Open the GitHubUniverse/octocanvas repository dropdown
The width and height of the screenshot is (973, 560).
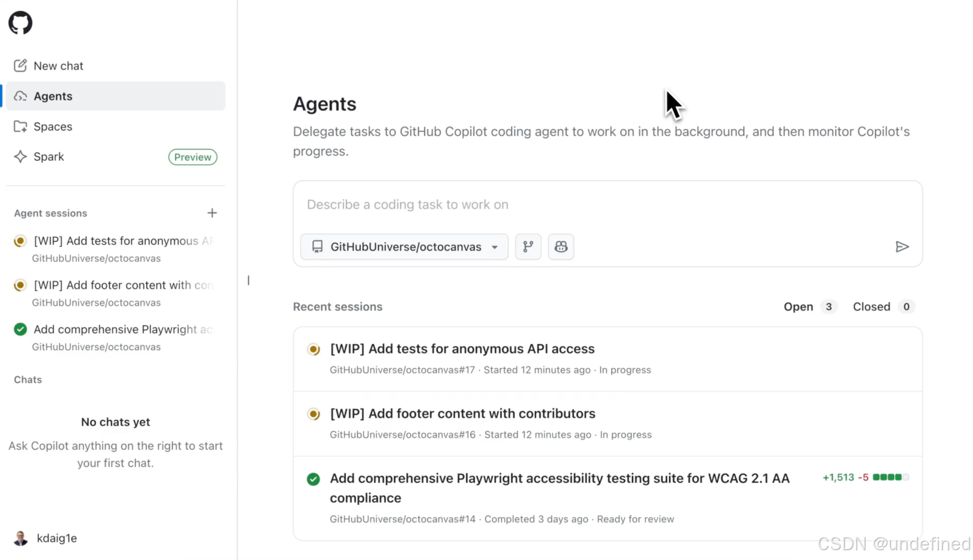[x=404, y=247]
